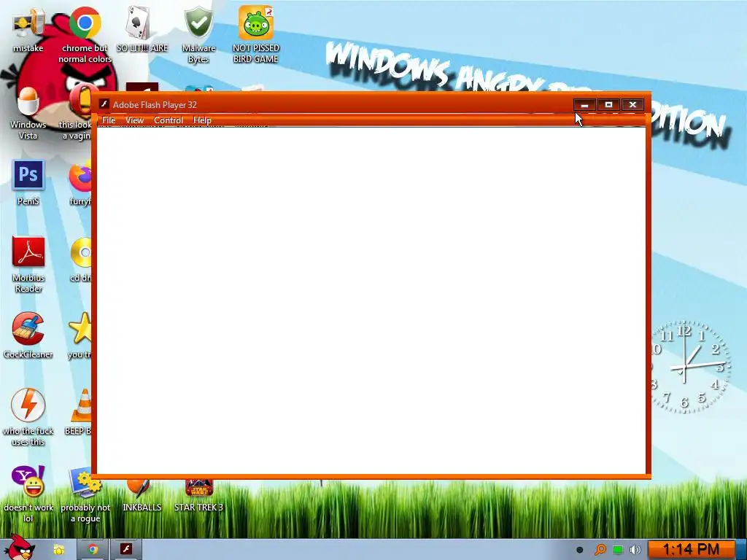Select the orange lightning bolt disc icon
Viewport: 747px width, 560px height.
pyautogui.click(x=28, y=405)
